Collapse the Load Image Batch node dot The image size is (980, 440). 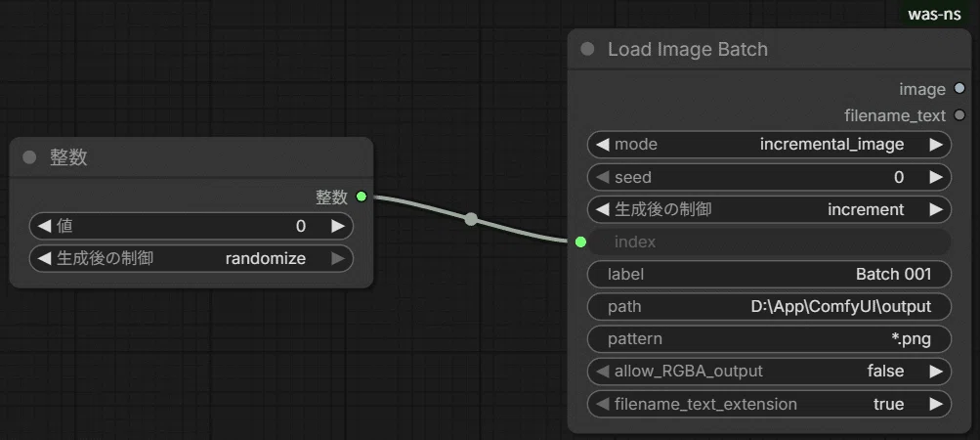[x=587, y=49]
